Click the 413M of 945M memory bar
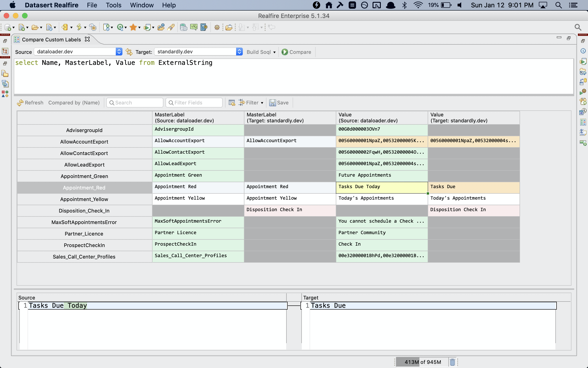Screen dimensions: 588x368 tap(423, 362)
